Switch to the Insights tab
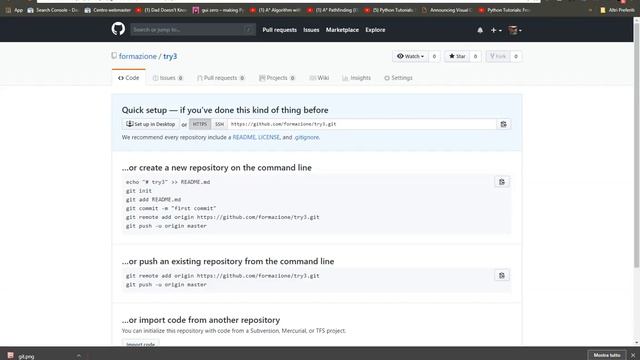Viewport: 640px width, 360px height. click(x=357, y=78)
